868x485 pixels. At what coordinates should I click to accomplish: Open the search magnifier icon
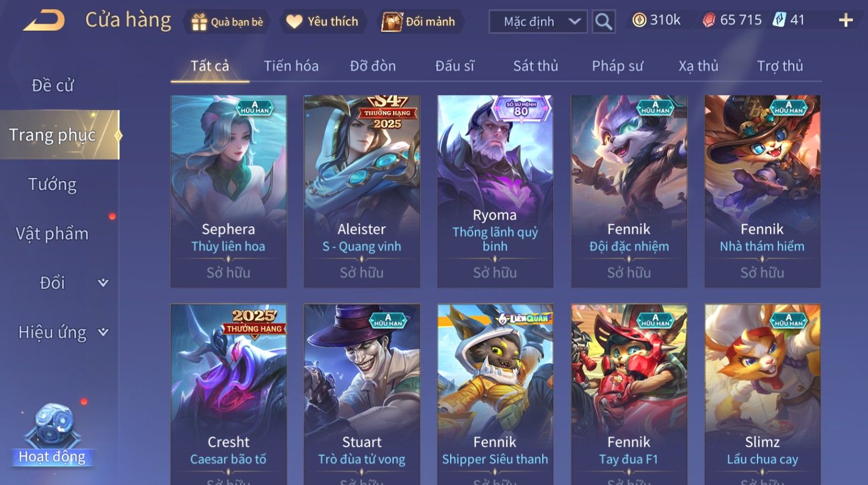click(x=603, y=21)
